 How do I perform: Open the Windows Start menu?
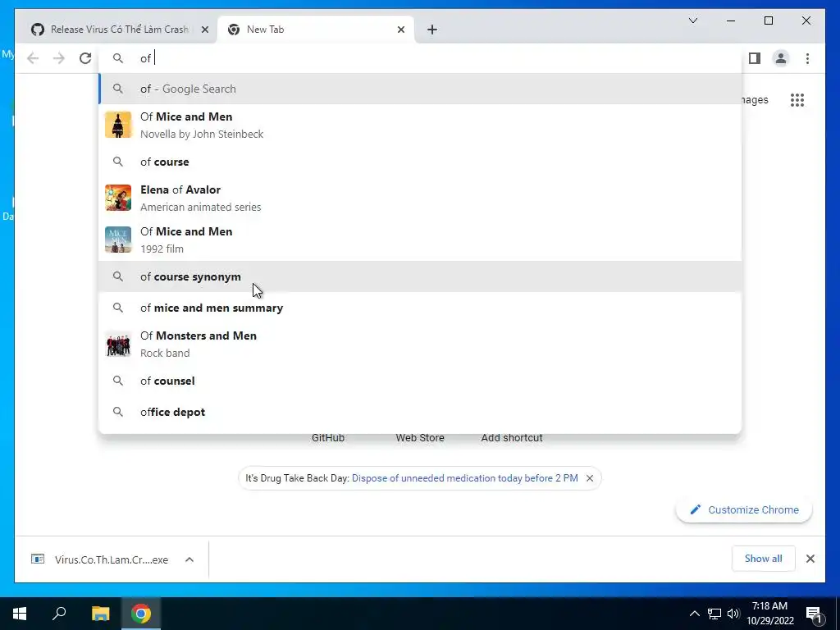20,614
